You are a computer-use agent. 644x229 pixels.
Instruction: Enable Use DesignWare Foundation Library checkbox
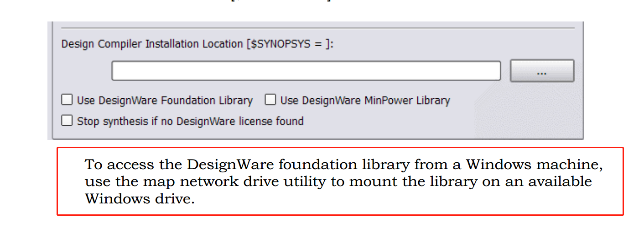(x=67, y=100)
